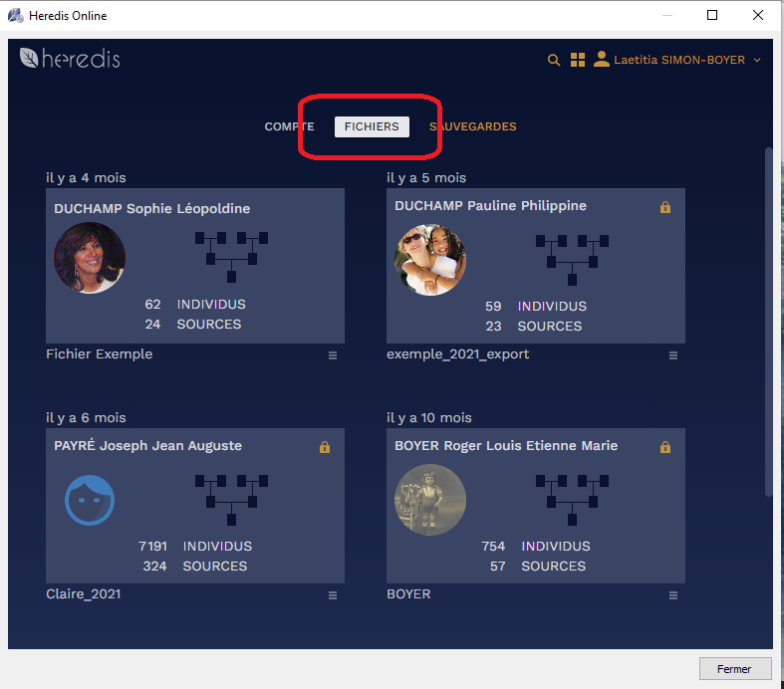Expand the Laetitia SIMON-BOYER account chevron
This screenshot has width=784, height=689.
(757, 60)
